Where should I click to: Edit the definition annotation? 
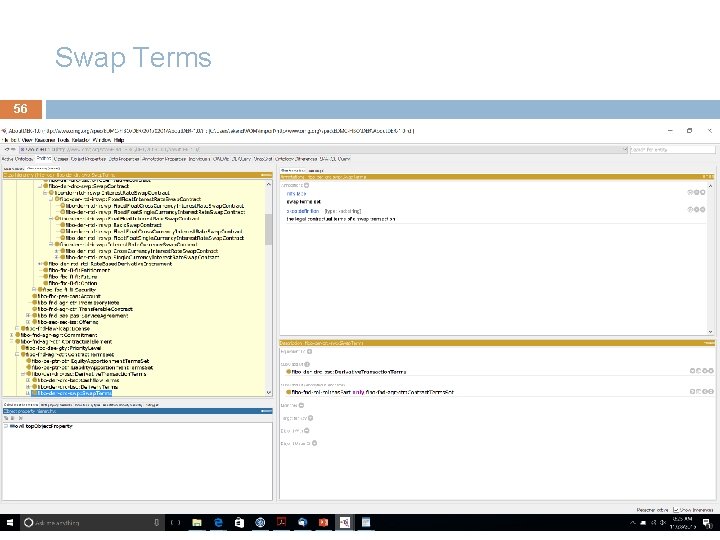702,209
